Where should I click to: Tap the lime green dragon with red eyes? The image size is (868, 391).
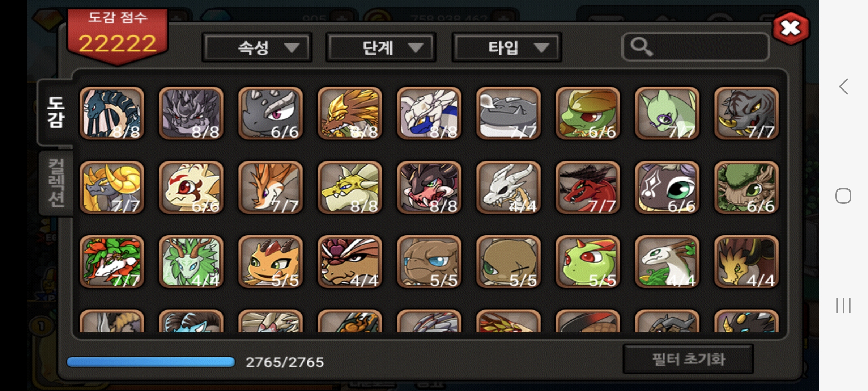click(x=588, y=262)
